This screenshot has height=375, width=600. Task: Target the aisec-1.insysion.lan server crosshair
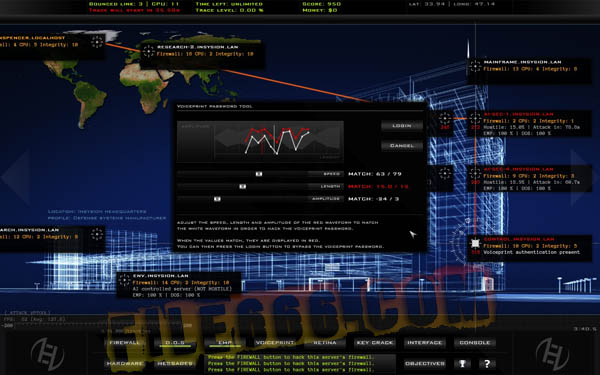[475, 118]
